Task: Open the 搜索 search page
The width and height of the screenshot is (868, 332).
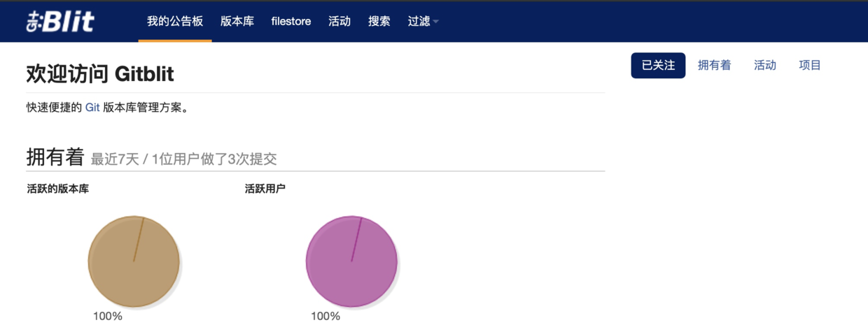Action: 379,21
